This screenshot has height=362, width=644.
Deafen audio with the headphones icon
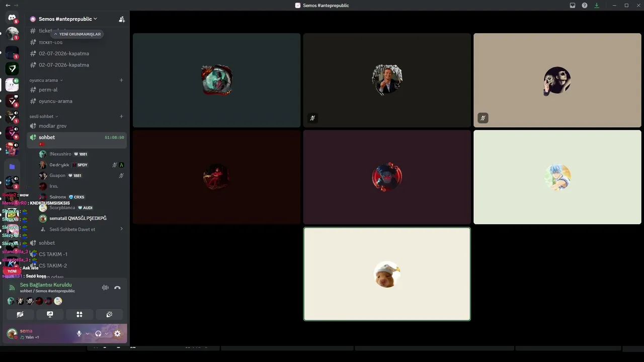point(98,333)
